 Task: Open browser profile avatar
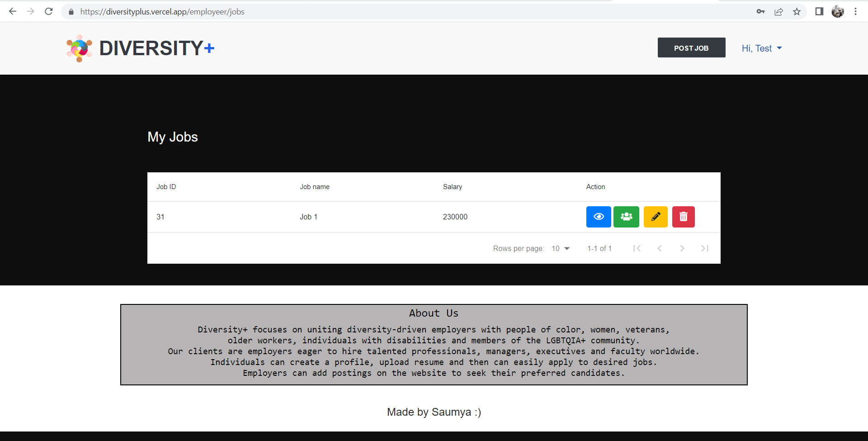click(838, 11)
